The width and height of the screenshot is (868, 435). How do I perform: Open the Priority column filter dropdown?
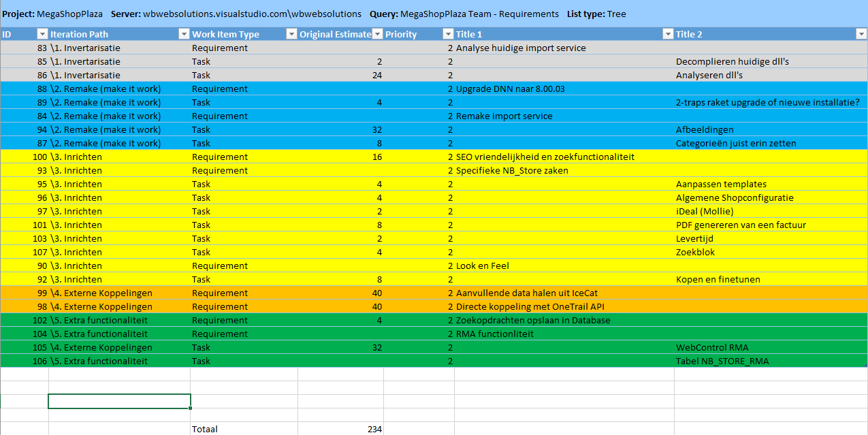click(x=448, y=34)
